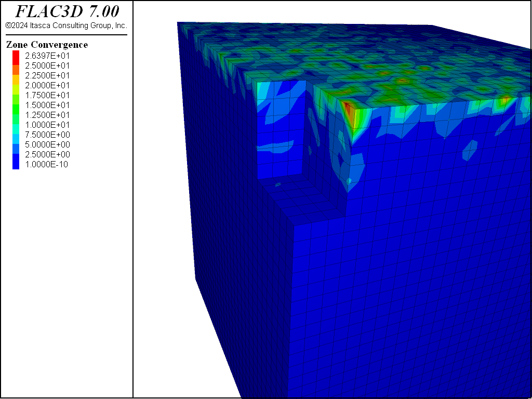The height and width of the screenshot is (399, 532).
Task: Click the legend value 1.5000E+01
Action: click(47, 105)
